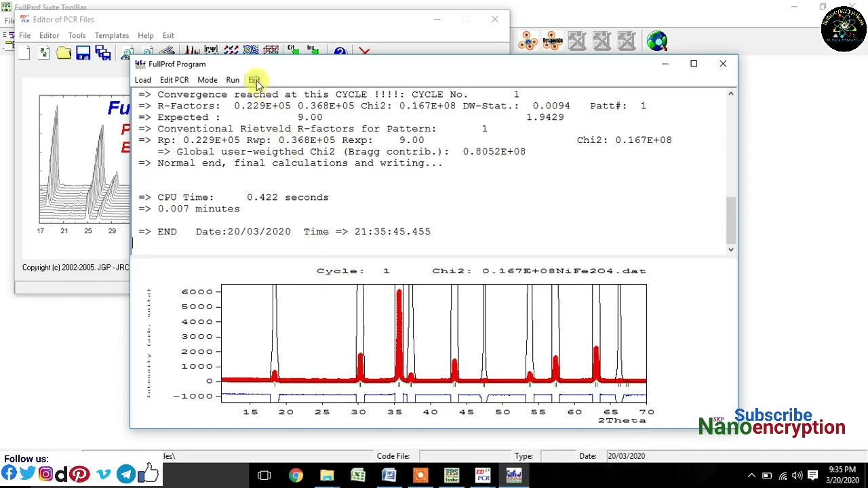Click the powder pattern peaks icon in editor toolbar

tap(192, 51)
